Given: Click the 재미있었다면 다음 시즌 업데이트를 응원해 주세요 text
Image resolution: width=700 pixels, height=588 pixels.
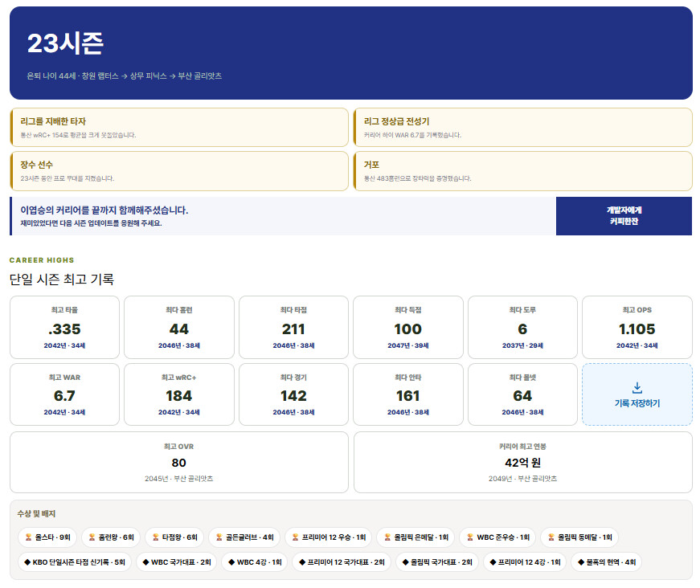Looking at the screenshot, I should coord(91,223).
